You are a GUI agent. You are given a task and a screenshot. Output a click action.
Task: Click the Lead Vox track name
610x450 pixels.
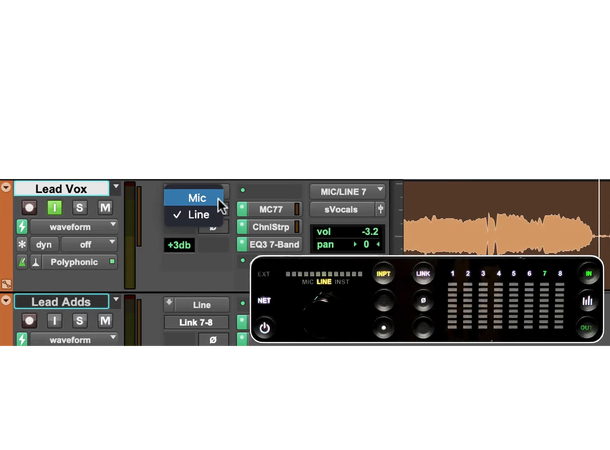pyautogui.click(x=61, y=189)
